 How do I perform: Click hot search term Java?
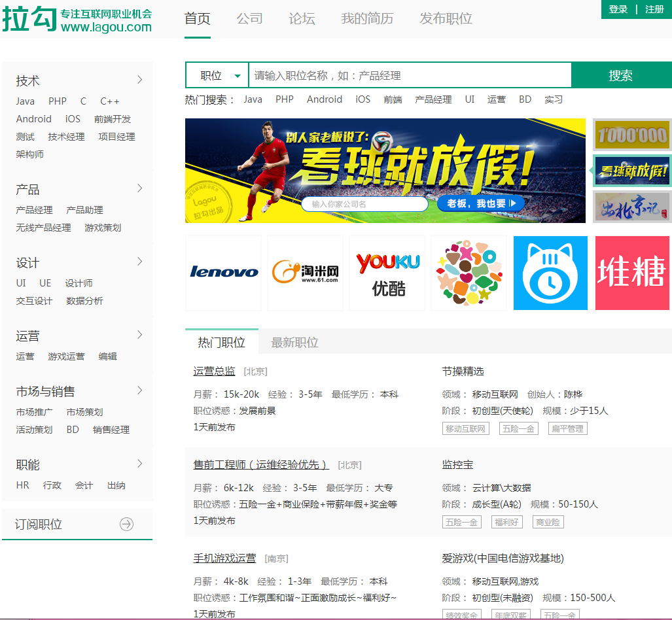pos(253,99)
